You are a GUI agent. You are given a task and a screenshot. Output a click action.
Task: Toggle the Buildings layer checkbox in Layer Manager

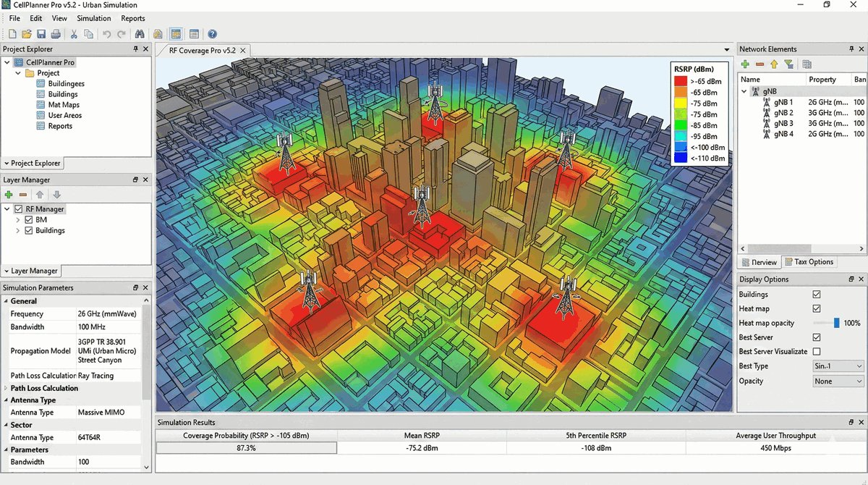[29, 231]
